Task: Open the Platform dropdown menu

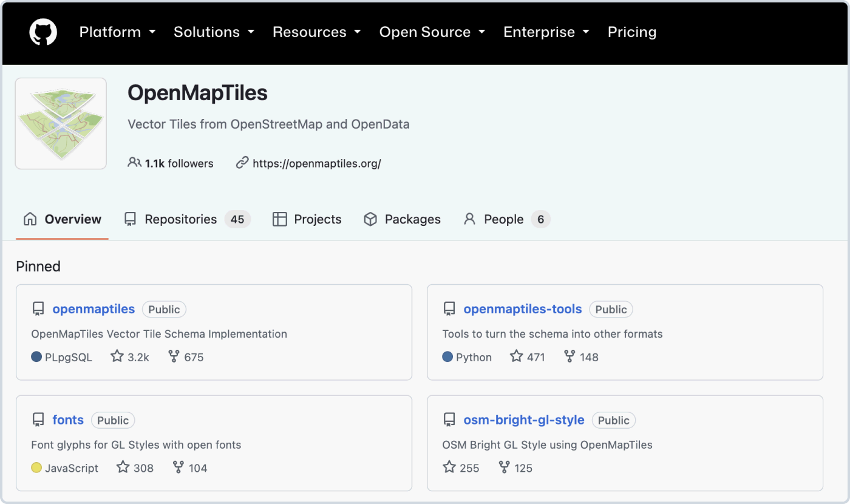Action: (118, 32)
